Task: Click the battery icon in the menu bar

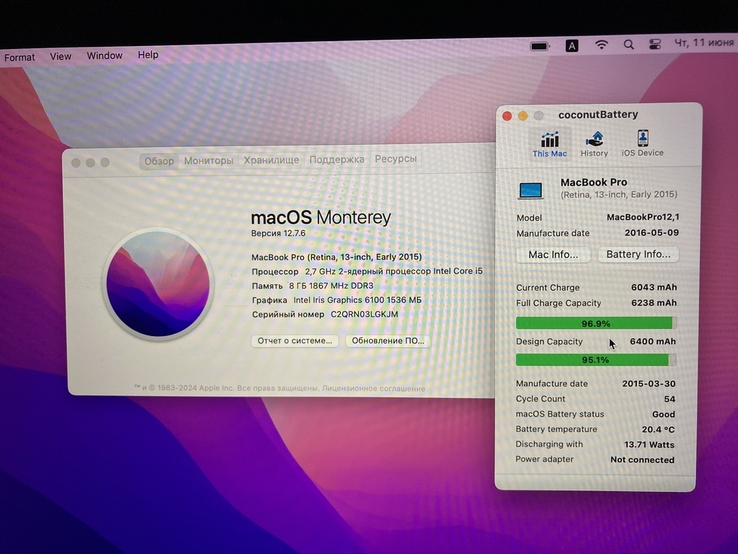Action: (x=540, y=46)
